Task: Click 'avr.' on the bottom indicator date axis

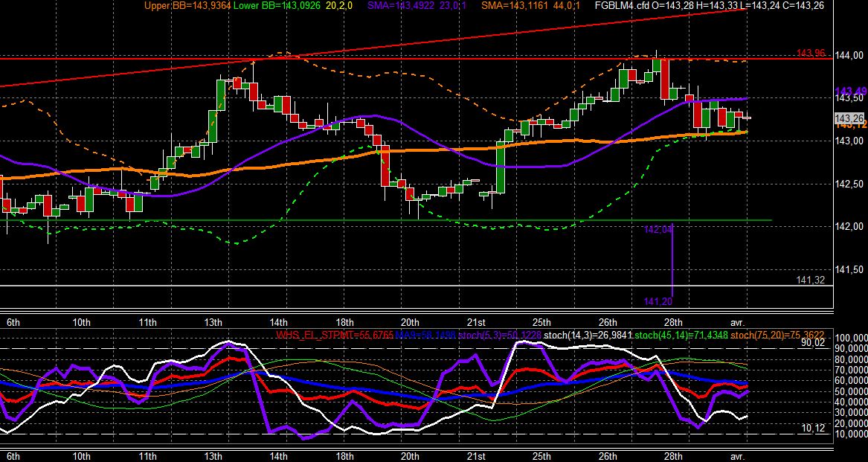Action: pos(738,456)
